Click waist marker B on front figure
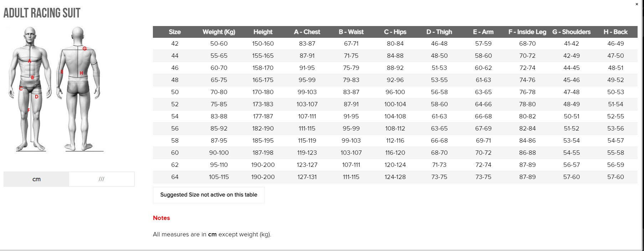Screen dimensions: 644x251 (x=32, y=77)
